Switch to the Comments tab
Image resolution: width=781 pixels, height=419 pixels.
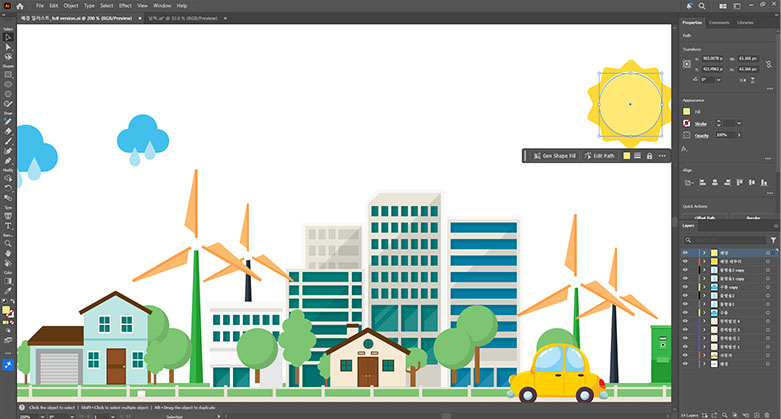click(719, 22)
